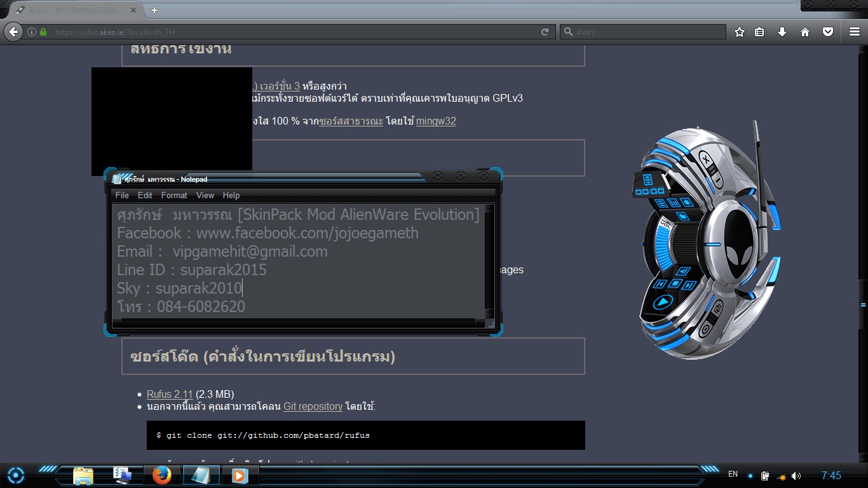Open the GPL version 3 link
Viewport: 868px width, 488px height.
276,86
